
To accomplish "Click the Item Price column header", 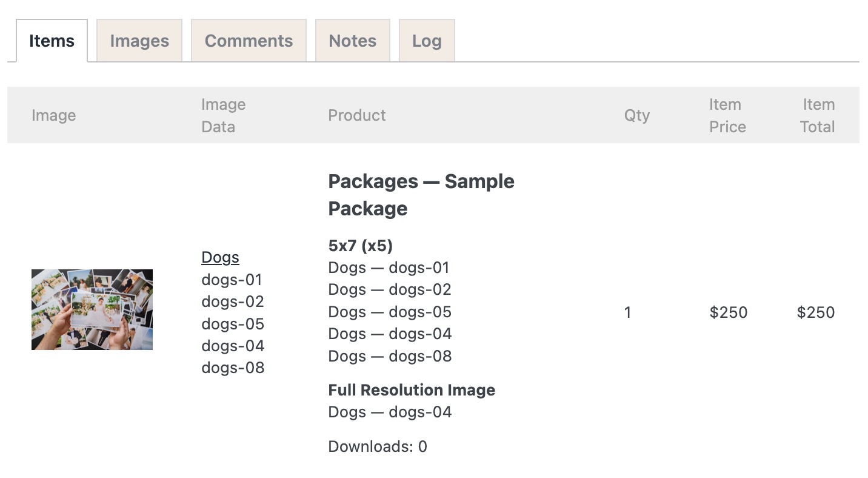I will 727,115.
